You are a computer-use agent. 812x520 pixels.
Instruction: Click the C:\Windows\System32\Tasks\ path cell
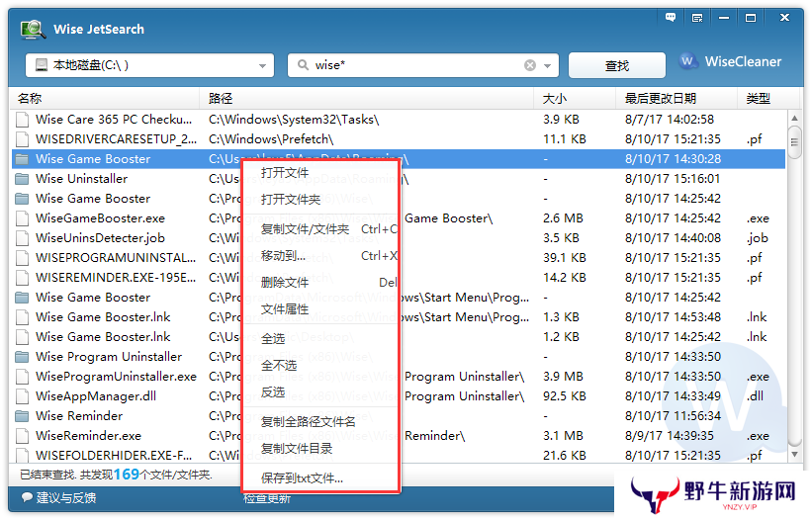[x=294, y=120]
